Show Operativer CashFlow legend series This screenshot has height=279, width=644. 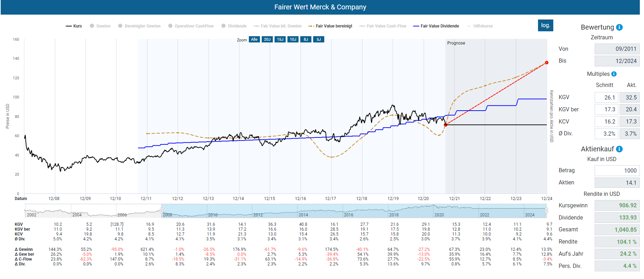click(191, 26)
